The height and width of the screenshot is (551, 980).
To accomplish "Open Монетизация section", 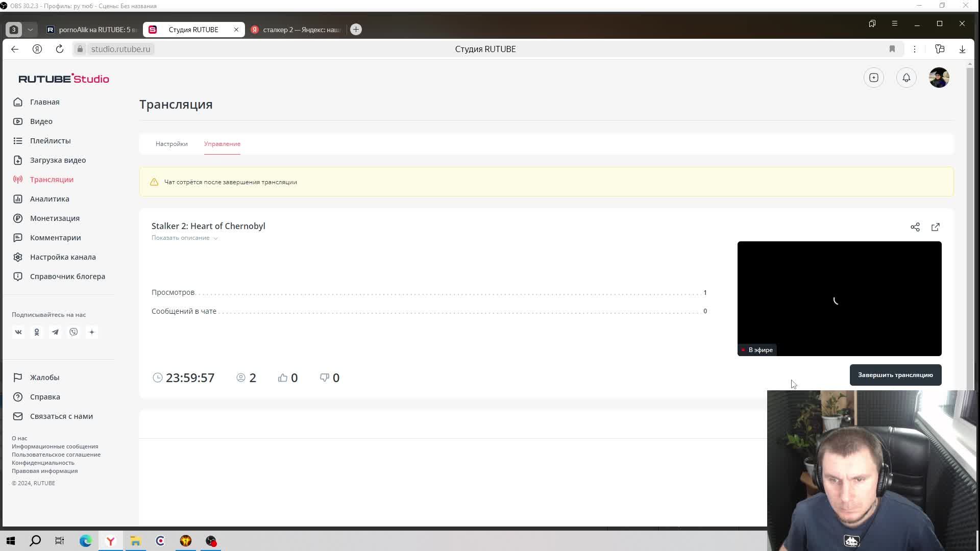I will pos(55,218).
